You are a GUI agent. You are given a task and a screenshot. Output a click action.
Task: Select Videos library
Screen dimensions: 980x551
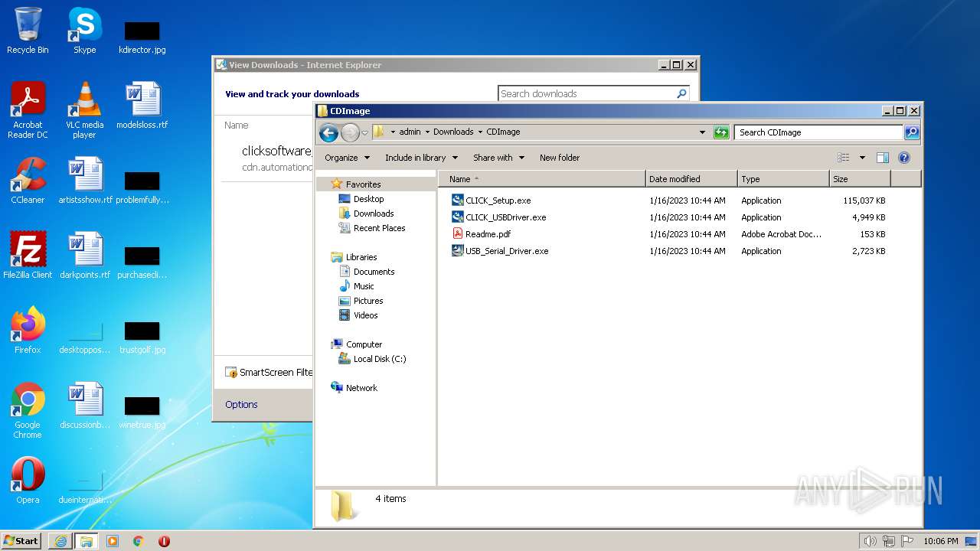coord(358,315)
